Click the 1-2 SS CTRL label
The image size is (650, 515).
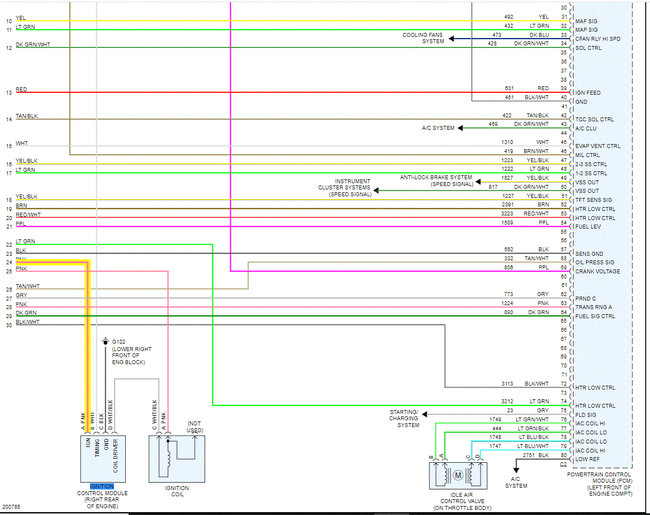pos(591,173)
